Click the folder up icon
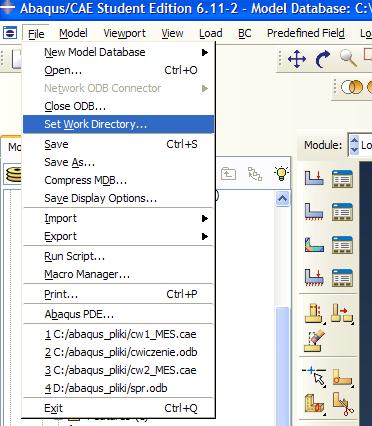Viewport: 372px width, 426px height. [228, 174]
